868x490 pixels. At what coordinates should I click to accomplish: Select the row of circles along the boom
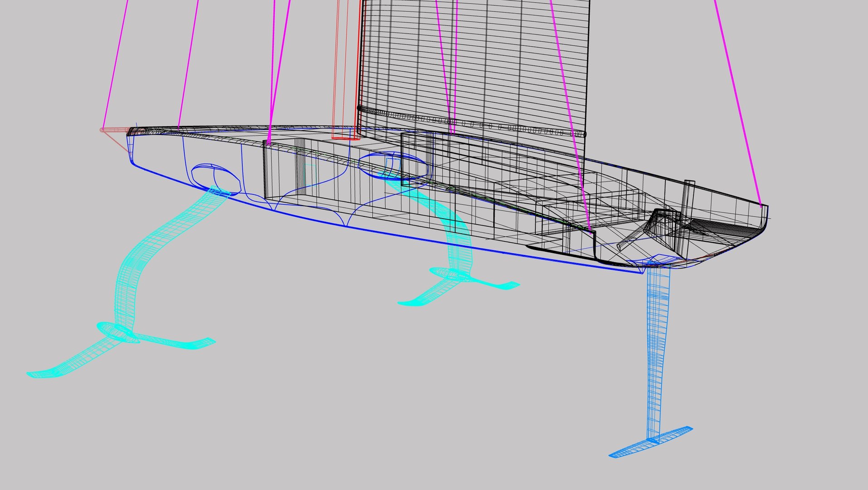(471, 122)
